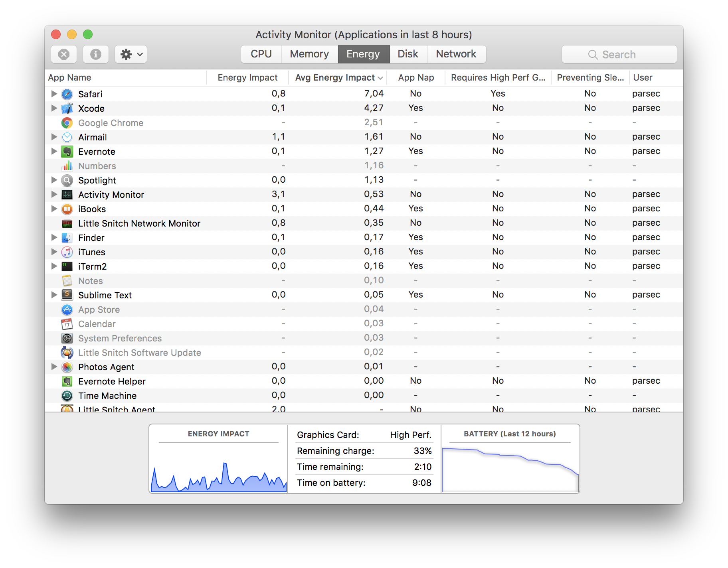This screenshot has width=728, height=568.
Task: Click the Search field
Action: [619, 54]
